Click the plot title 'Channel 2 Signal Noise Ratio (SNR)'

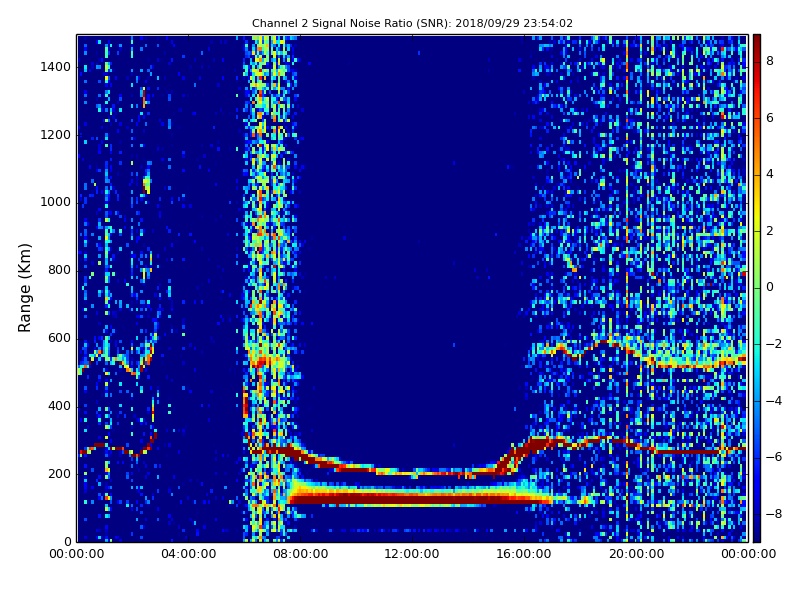(412, 23)
